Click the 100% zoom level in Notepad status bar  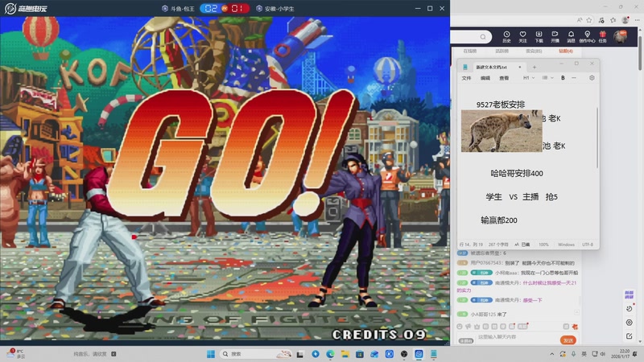tap(543, 245)
